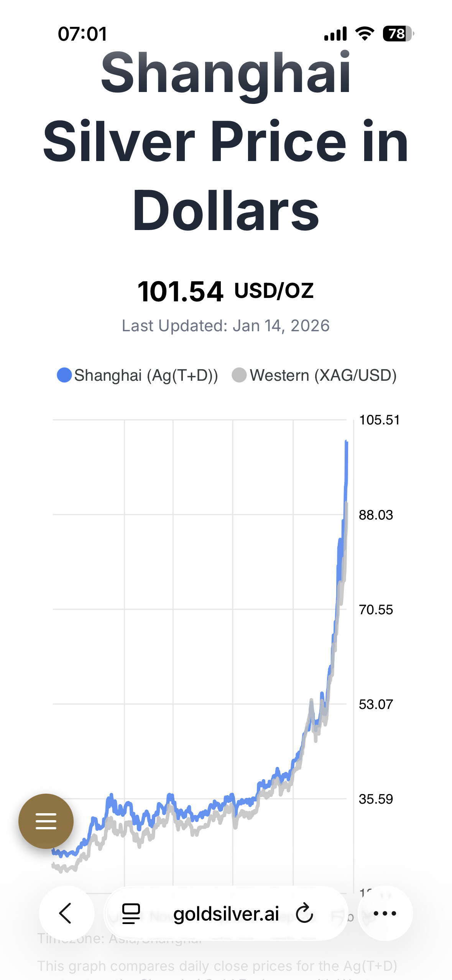Image resolution: width=452 pixels, height=980 pixels.
Task: Click the gray Western legend dot
Action: pos(239,375)
